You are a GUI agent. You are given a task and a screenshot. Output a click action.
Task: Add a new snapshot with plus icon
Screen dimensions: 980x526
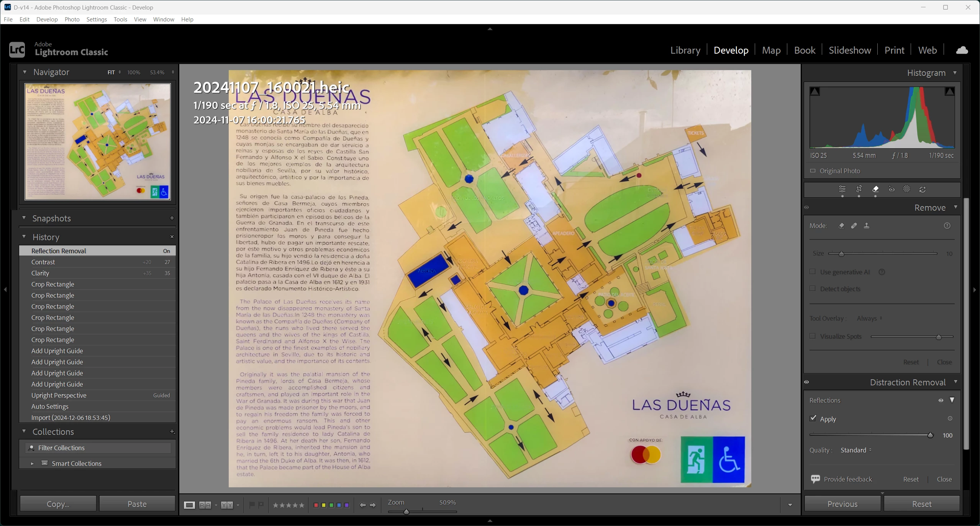172,218
